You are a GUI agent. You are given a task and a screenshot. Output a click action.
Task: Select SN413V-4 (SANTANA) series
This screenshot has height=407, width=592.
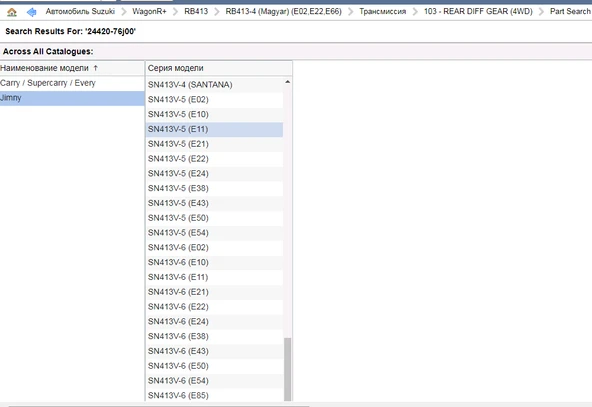click(214, 85)
